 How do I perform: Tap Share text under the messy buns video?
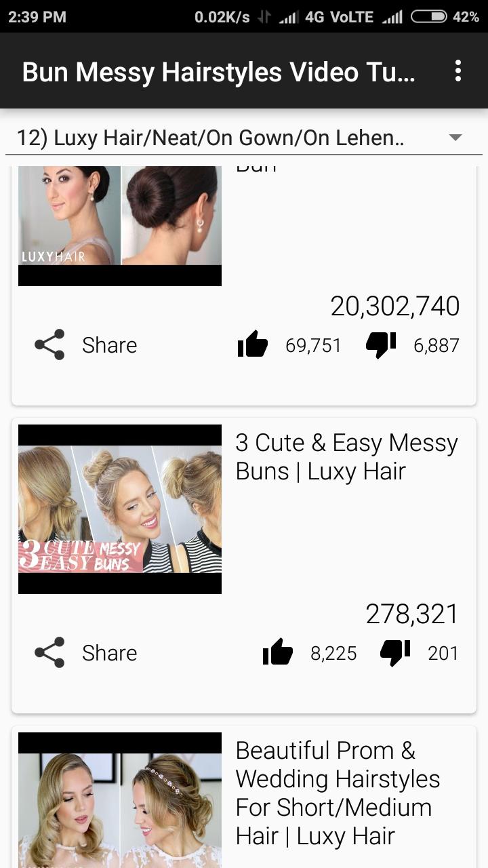click(109, 653)
